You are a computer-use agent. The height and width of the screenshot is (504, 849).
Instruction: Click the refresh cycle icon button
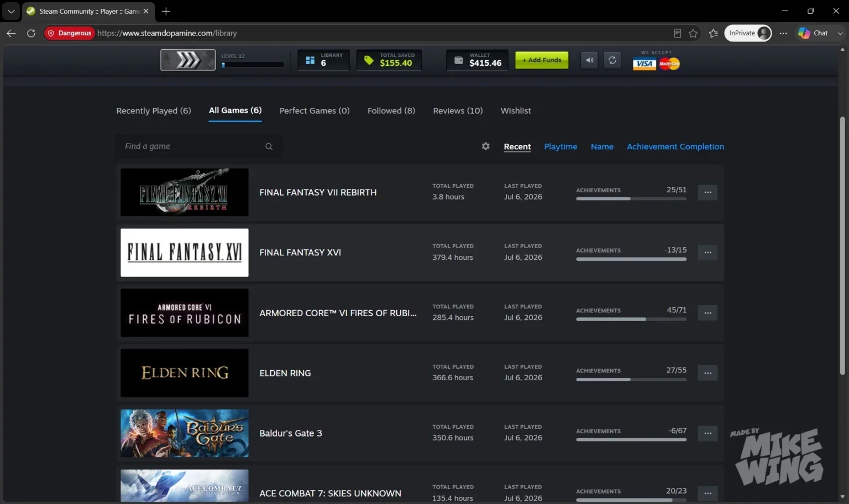612,60
